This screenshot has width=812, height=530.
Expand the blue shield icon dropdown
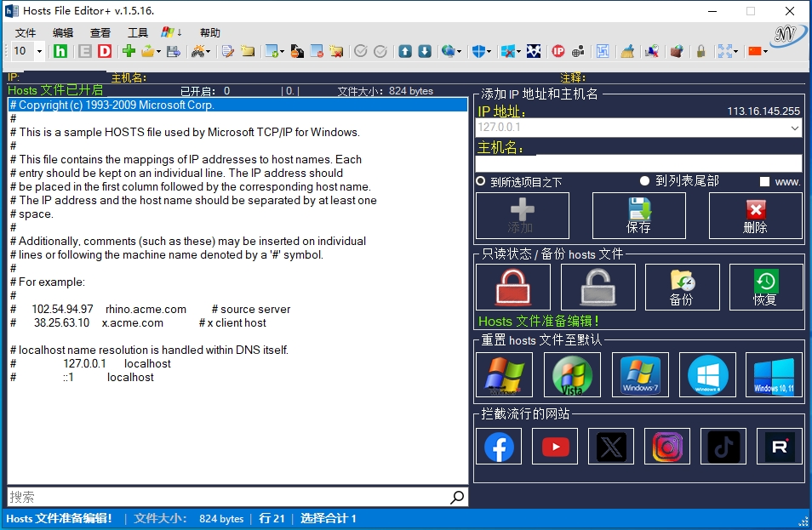(x=489, y=51)
